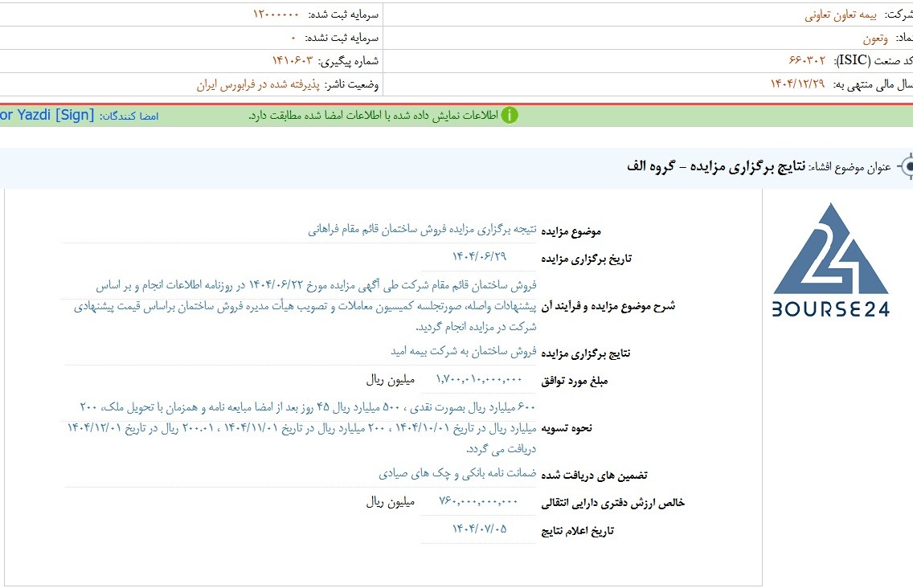Click the "تاریخ برگزاری مزایده" label

click(x=587, y=259)
